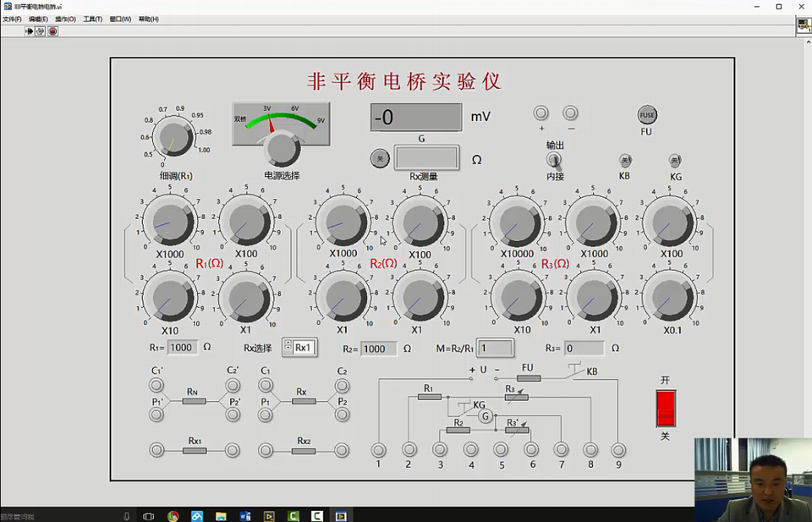Click the R2= value field showing 1000
Screen dimensions: 812x522
point(379,349)
